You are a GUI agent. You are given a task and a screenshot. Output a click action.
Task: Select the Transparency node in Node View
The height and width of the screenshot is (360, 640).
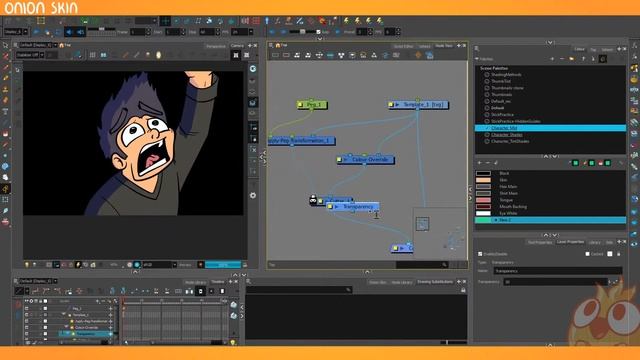[353, 207]
